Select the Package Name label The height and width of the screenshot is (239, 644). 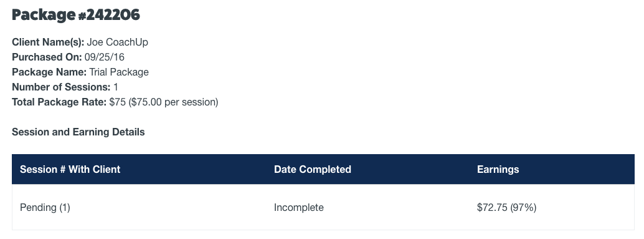49,72
